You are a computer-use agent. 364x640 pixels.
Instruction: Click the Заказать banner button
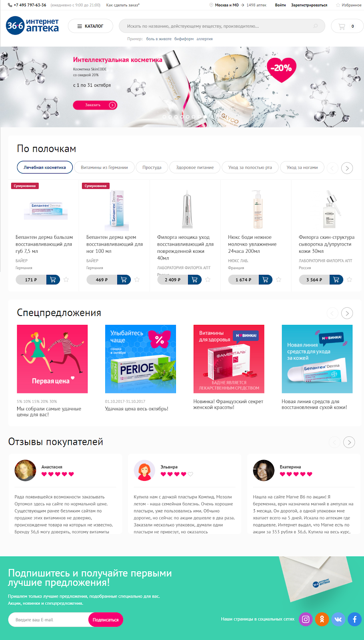pos(95,105)
